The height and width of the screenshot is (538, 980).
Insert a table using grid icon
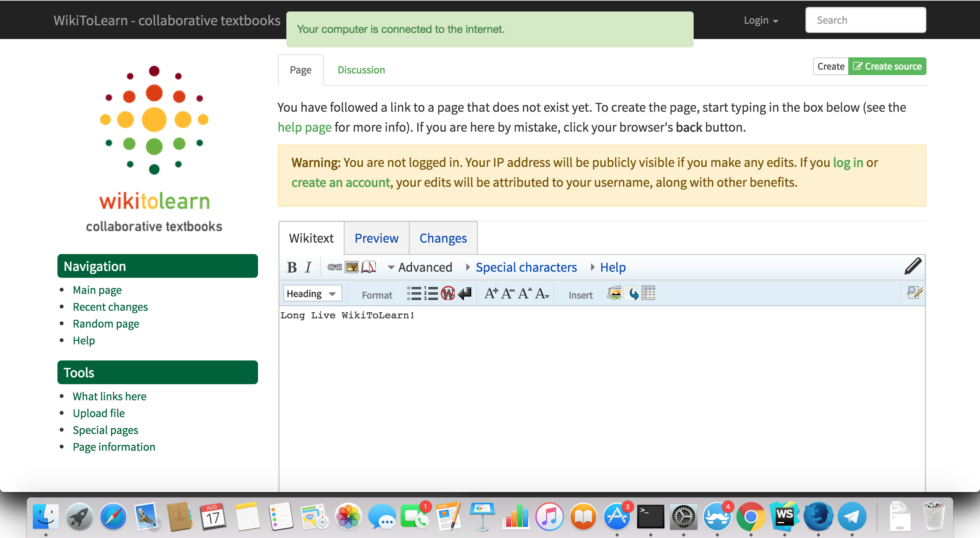[x=648, y=293]
